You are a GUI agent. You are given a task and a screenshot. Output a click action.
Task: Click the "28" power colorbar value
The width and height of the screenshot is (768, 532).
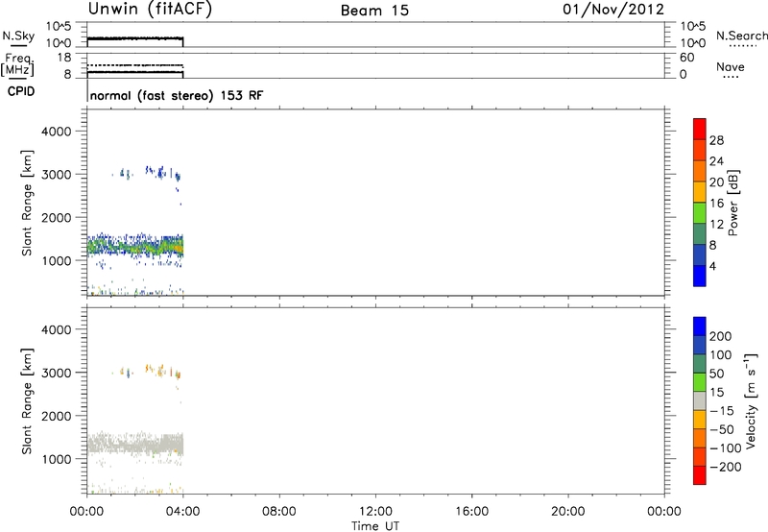pyautogui.click(x=716, y=140)
